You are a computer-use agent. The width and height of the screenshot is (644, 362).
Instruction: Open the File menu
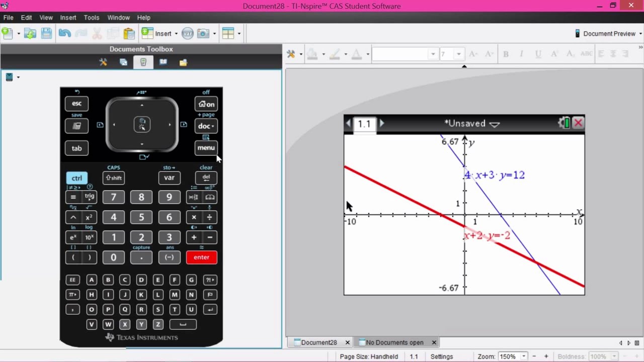(x=8, y=18)
